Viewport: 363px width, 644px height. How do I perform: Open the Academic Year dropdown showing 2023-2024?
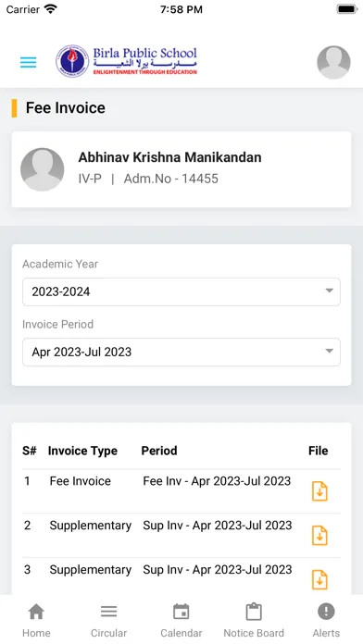(181, 291)
